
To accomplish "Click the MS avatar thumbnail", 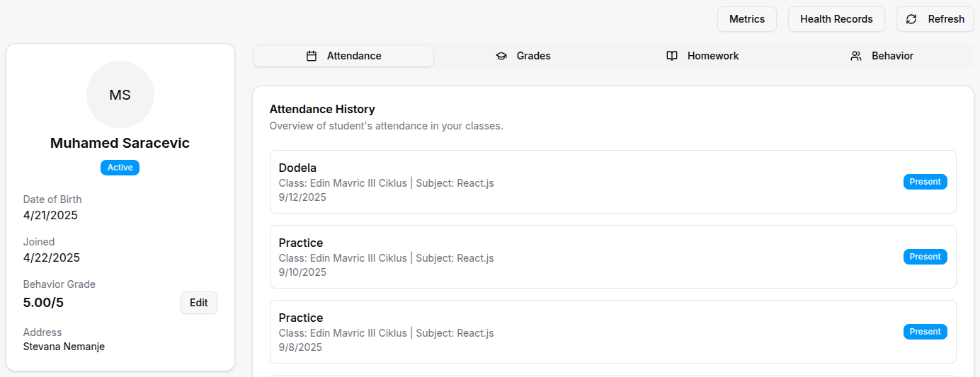I will pos(120,95).
